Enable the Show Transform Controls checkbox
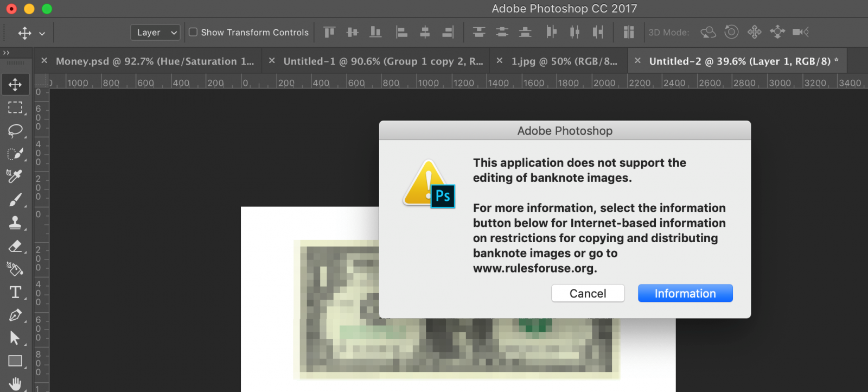 [x=193, y=32]
